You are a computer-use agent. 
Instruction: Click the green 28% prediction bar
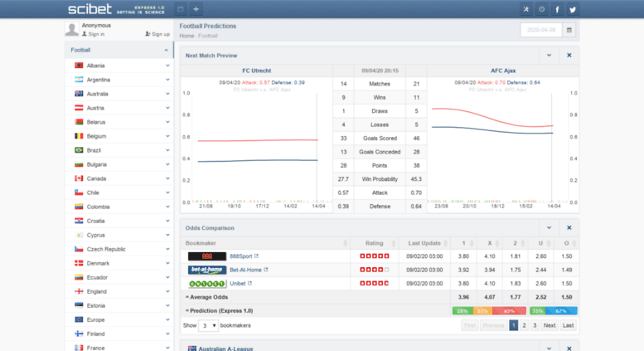pos(462,311)
